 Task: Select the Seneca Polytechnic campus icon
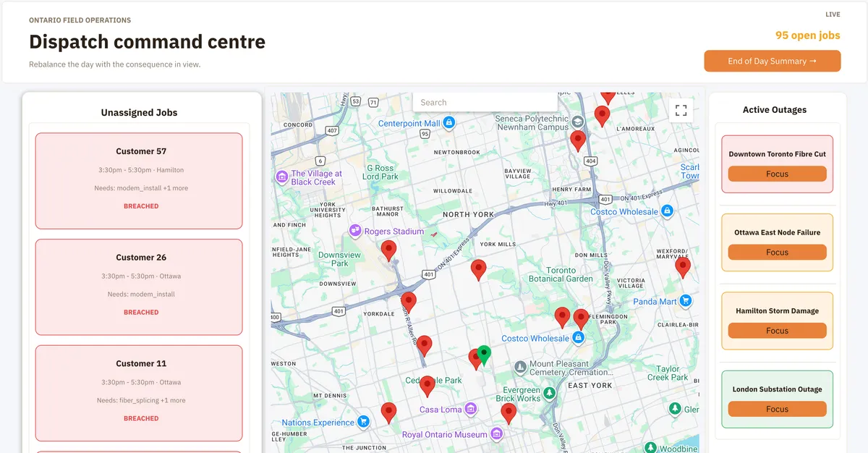tap(577, 122)
